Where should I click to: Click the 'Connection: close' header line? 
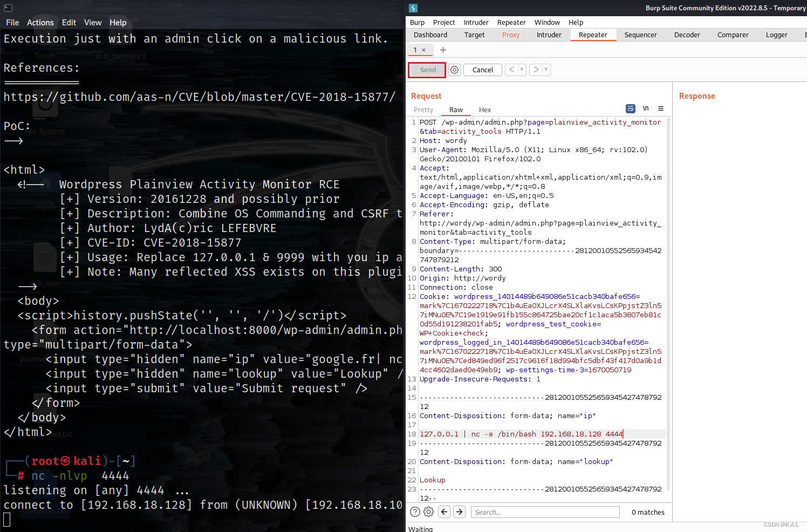click(x=456, y=288)
